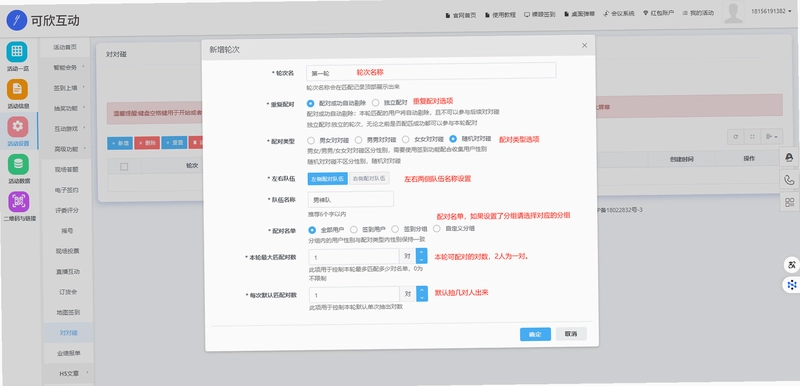This screenshot has height=386, width=800.
Task: Click the 轮次名 input field
Action: (x=431, y=72)
